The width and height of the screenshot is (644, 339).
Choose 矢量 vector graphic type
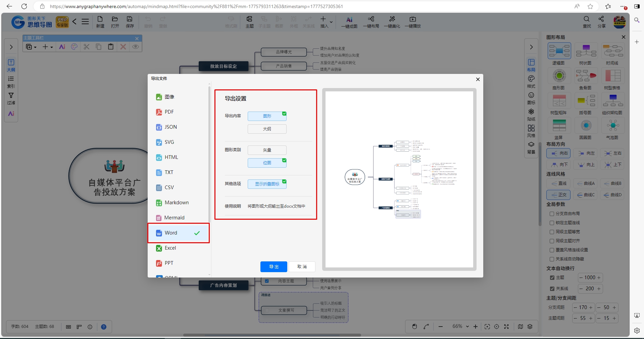tap(267, 150)
